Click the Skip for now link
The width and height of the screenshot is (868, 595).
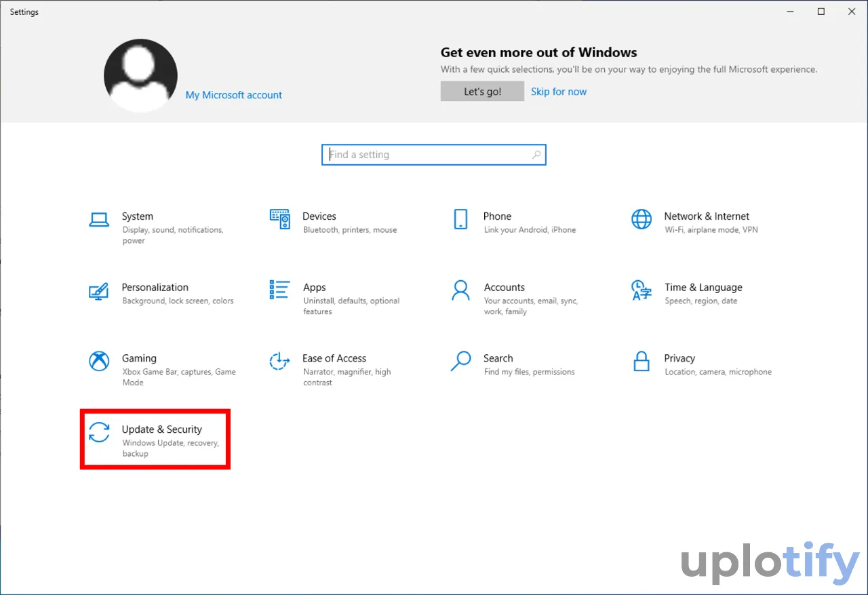(x=559, y=92)
